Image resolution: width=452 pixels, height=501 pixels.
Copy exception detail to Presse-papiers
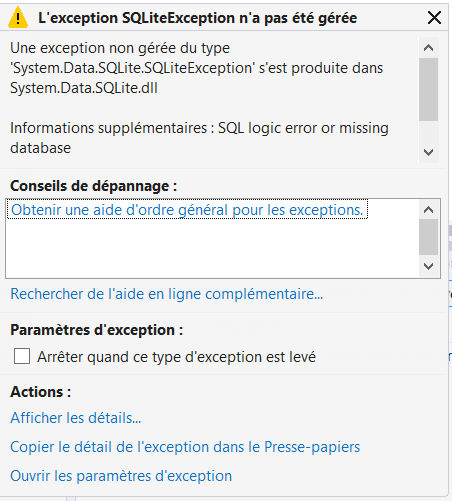point(185,447)
